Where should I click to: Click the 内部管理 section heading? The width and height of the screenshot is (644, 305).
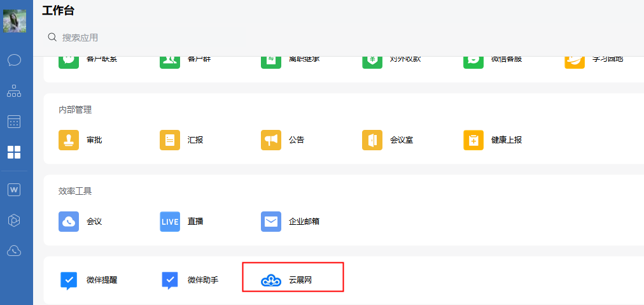click(75, 110)
